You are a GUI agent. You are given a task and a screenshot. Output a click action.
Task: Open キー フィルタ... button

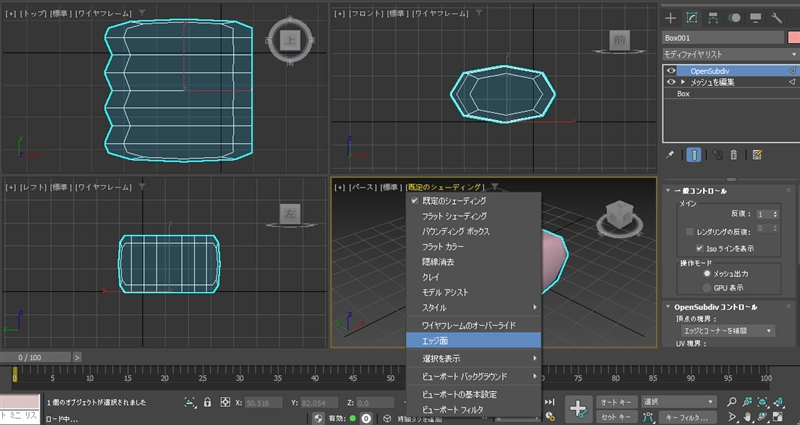(x=688, y=417)
